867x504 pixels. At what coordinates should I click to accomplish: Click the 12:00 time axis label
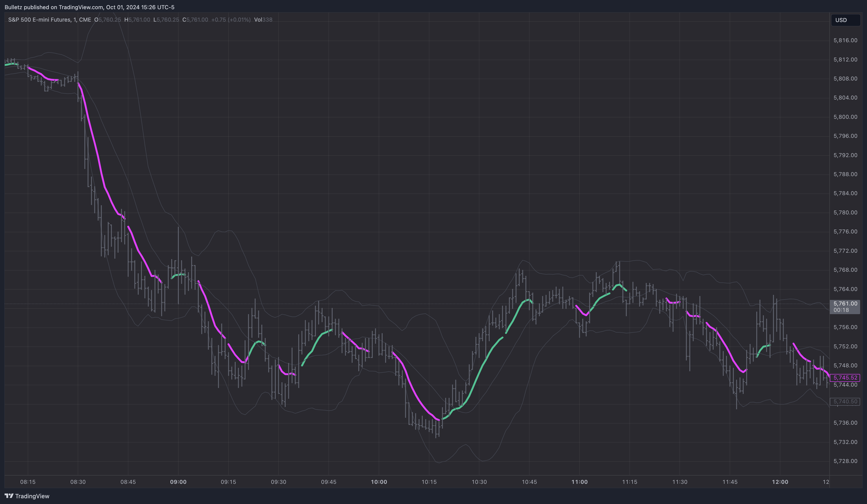point(780,482)
